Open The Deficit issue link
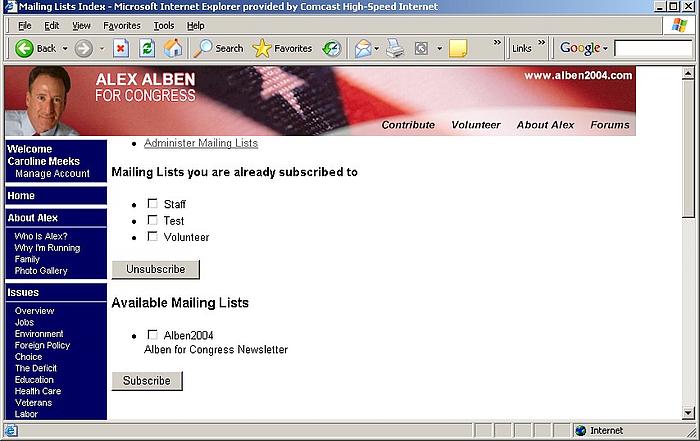Screen dimensions: 700x441 [36, 368]
